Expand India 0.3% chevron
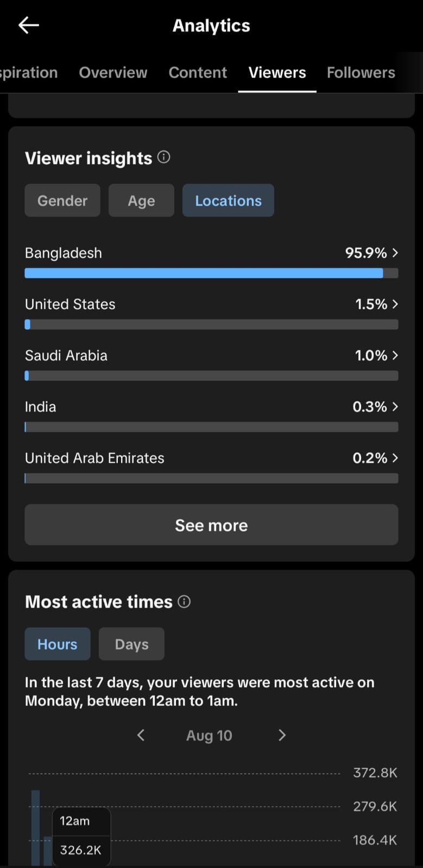 (x=395, y=407)
